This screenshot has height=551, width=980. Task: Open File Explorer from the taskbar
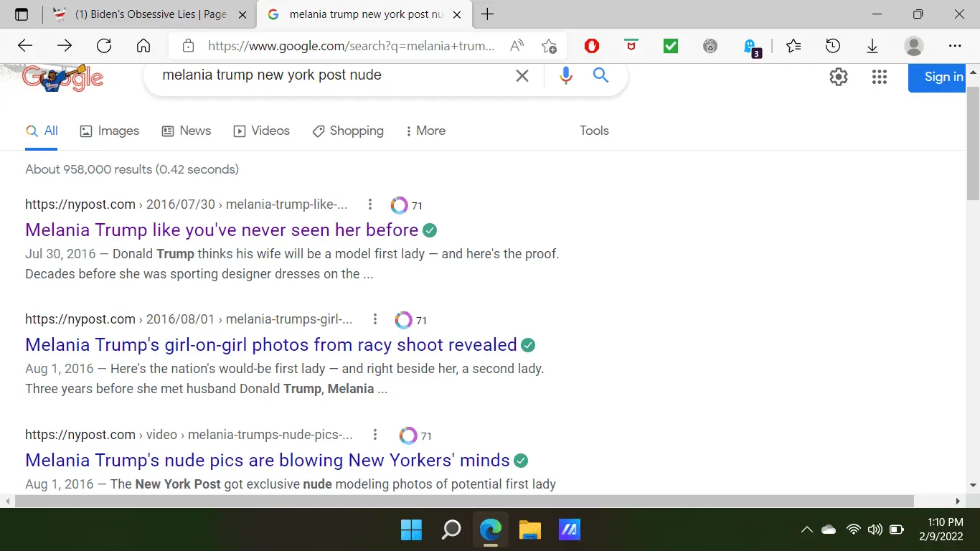coord(529,529)
